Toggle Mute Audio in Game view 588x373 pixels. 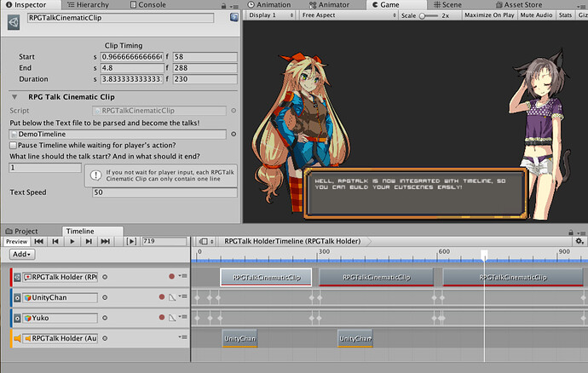[536, 15]
